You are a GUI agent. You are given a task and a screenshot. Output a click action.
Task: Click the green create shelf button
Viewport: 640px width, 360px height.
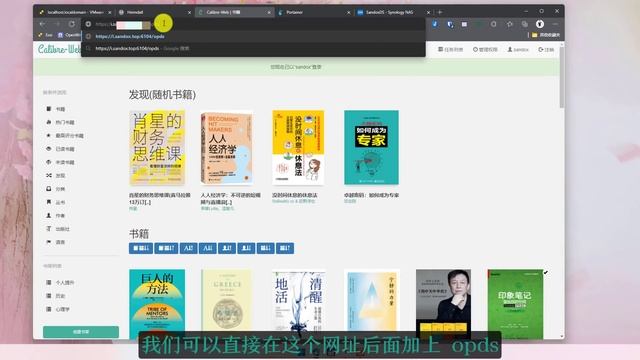point(81,332)
